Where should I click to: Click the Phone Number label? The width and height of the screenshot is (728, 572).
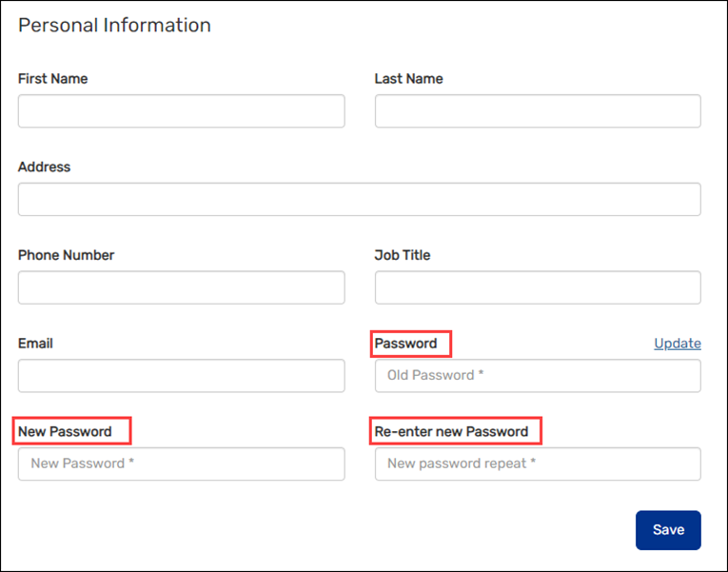pyautogui.click(x=66, y=255)
